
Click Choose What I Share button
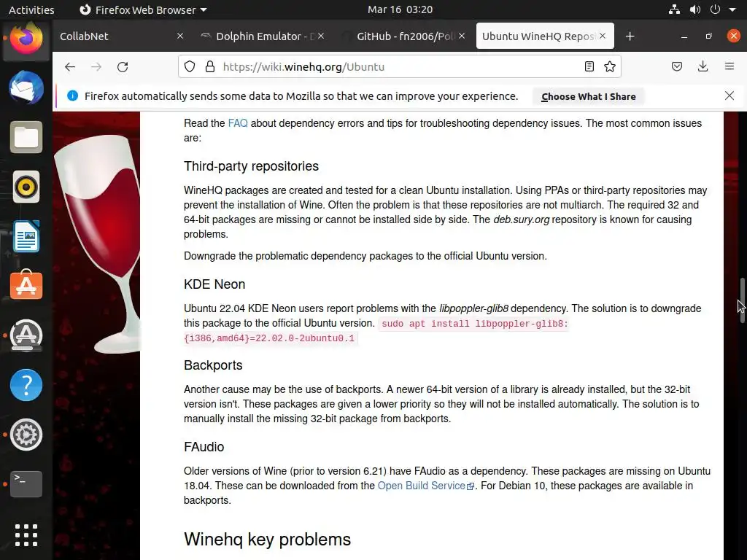(x=589, y=96)
